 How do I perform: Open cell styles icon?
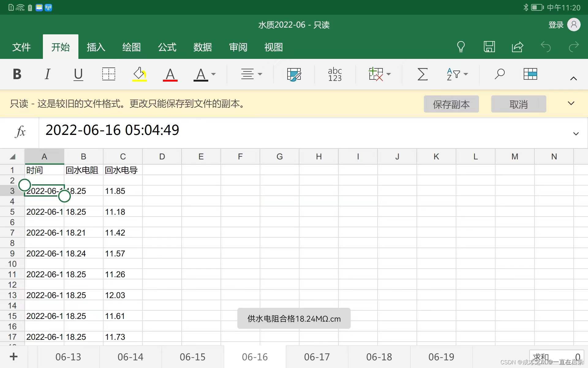click(x=294, y=74)
